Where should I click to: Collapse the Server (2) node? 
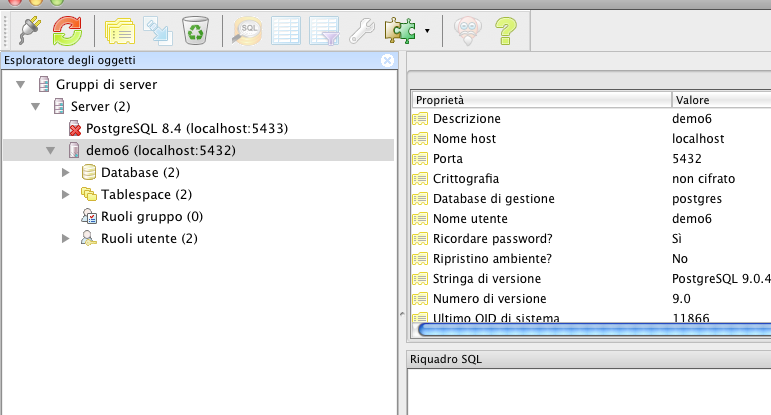[x=35, y=107]
